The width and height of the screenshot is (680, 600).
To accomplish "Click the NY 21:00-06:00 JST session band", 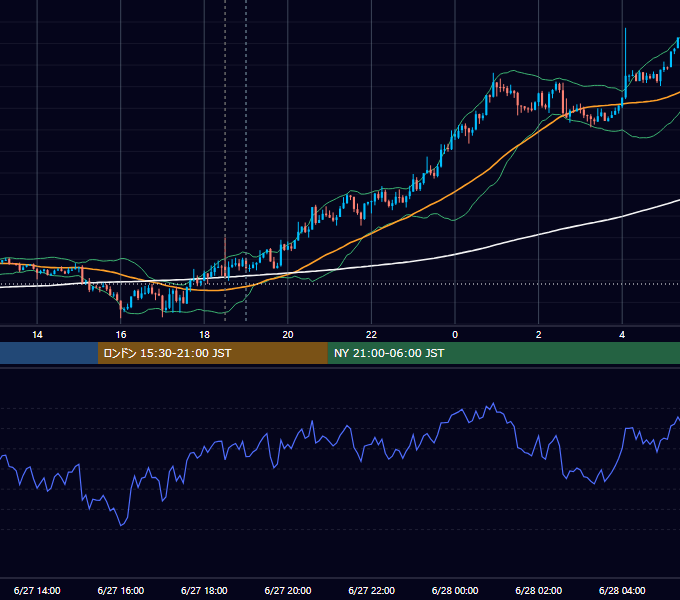I will pos(503,353).
